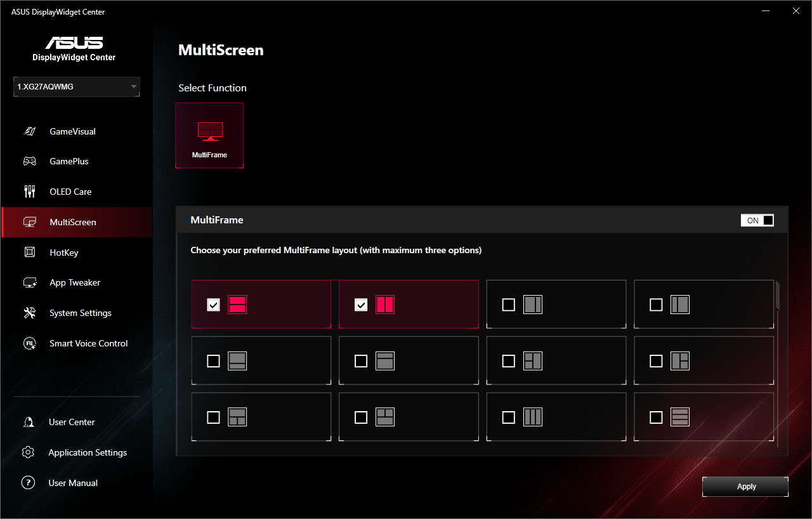Open the GameVisual section label

point(73,131)
